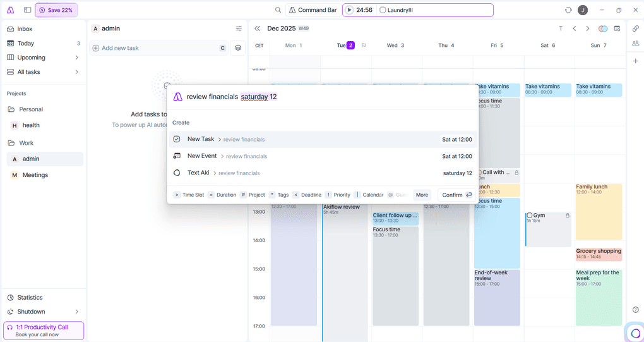The image size is (644, 342).
Task: Open the calendar view icon at top right
Action: tap(617, 28)
